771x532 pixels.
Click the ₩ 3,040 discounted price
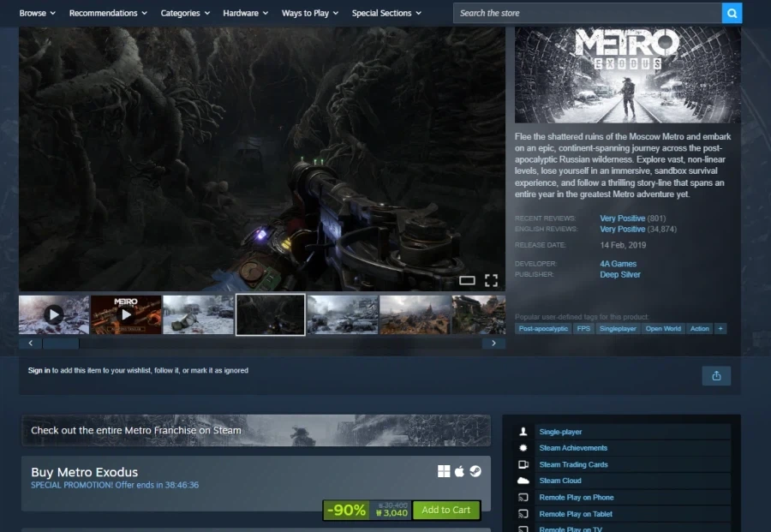391,513
